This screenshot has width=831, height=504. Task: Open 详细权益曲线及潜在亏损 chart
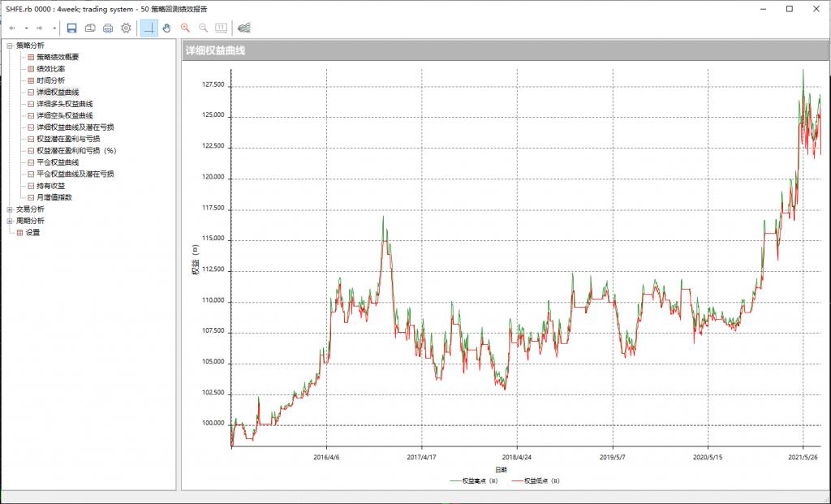[x=75, y=127]
